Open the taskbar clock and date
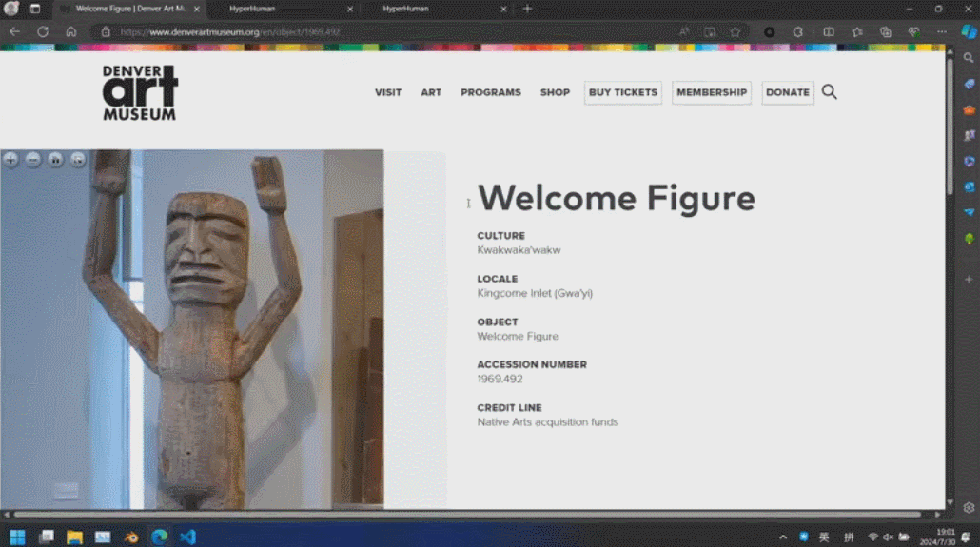Viewport: 980px width, 547px height. point(937,537)
